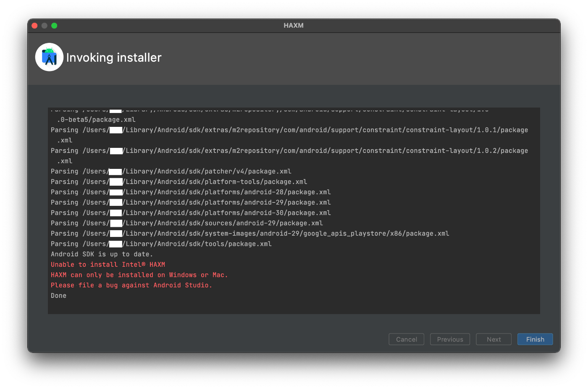The height and width of the screenshot is (389, 588).
Task: Click the tools/package.xml parsing line
Action: pyautogui.click(x=161, y=244)
